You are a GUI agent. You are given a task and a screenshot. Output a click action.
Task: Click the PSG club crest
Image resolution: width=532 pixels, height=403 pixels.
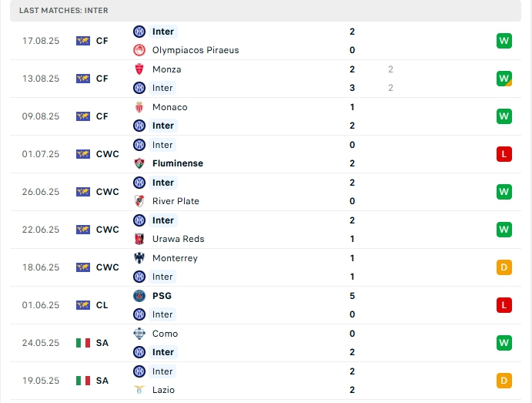139,296
